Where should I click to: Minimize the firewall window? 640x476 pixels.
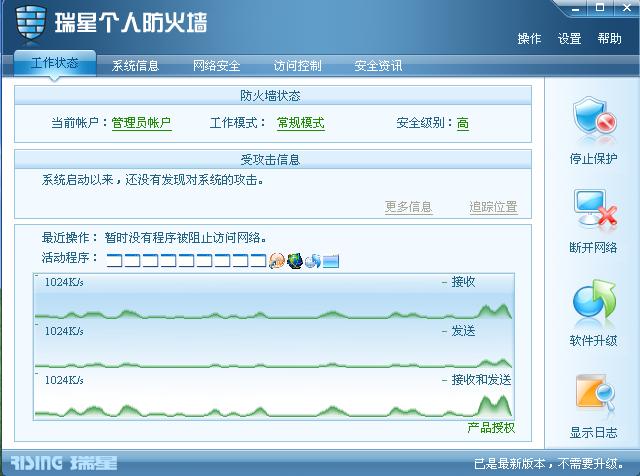pyautogui.click(x=576, y=8)
